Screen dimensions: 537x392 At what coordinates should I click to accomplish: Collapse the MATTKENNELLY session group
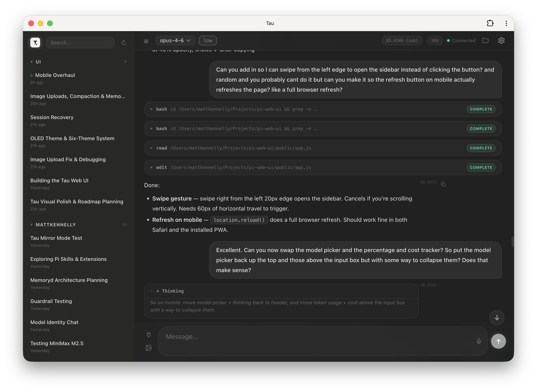78,225
